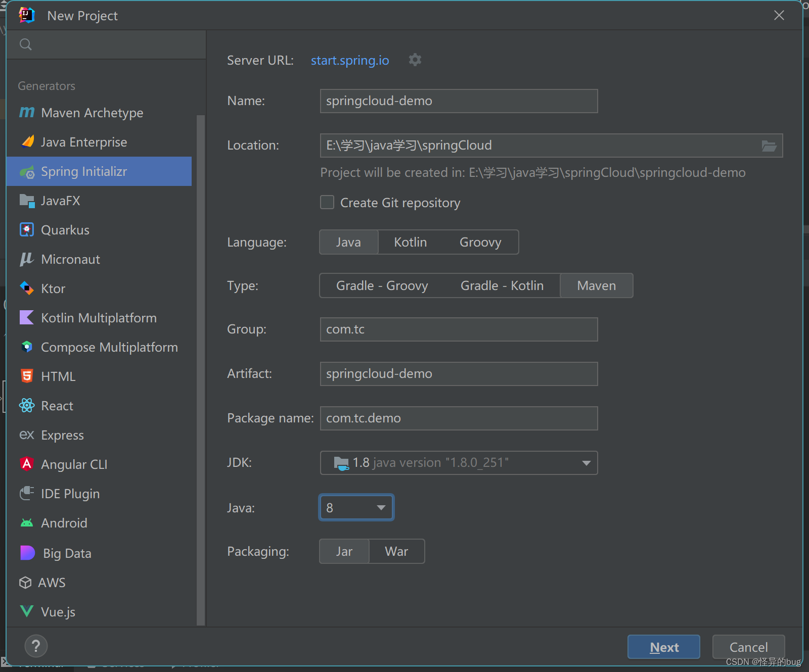Image resolution: width=809 pixels, height=672 pixels.
Task: Click the Name input field
Action: pos(459,101)
